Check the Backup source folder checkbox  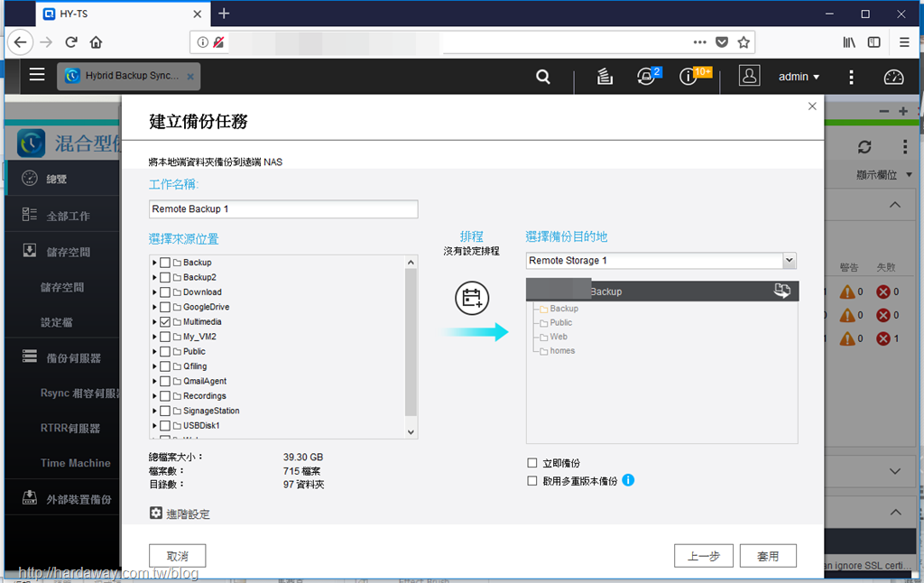coord(165,263)
